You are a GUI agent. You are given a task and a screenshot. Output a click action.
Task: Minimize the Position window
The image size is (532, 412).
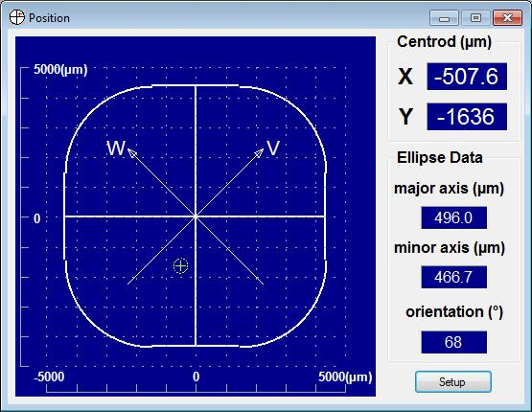click(444, 18)
